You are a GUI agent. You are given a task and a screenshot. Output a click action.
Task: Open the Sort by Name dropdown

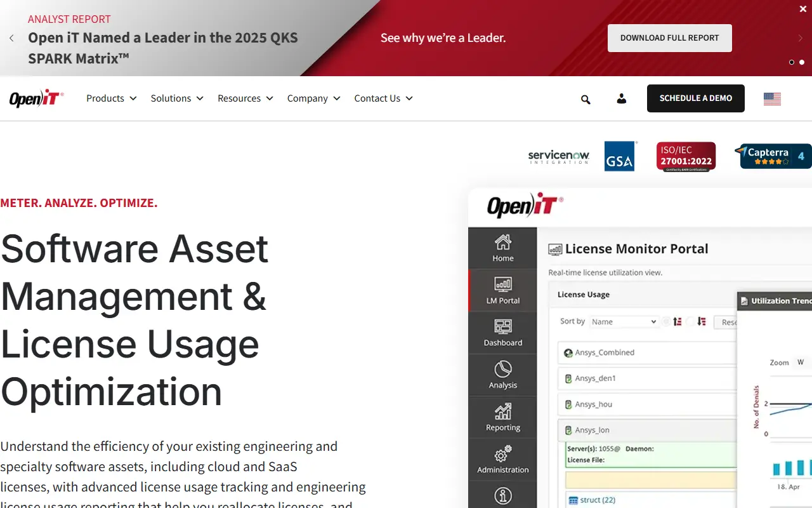[x=624, y=322]
